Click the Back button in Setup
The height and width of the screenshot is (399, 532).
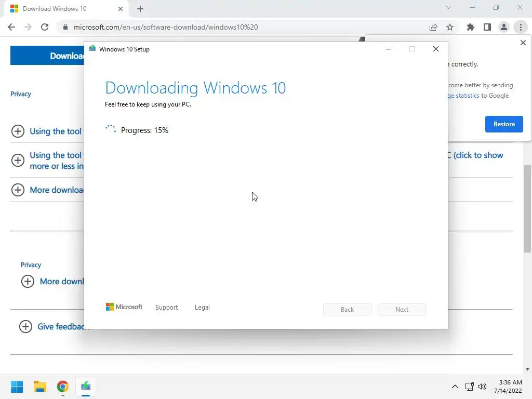[x=348, y=310]
